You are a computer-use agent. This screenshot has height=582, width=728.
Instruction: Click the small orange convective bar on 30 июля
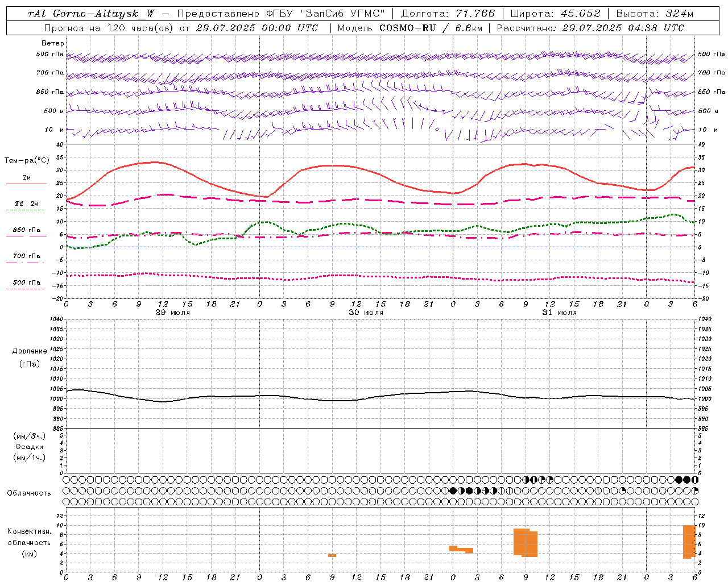pyautogui.click(x=332, y=555)
